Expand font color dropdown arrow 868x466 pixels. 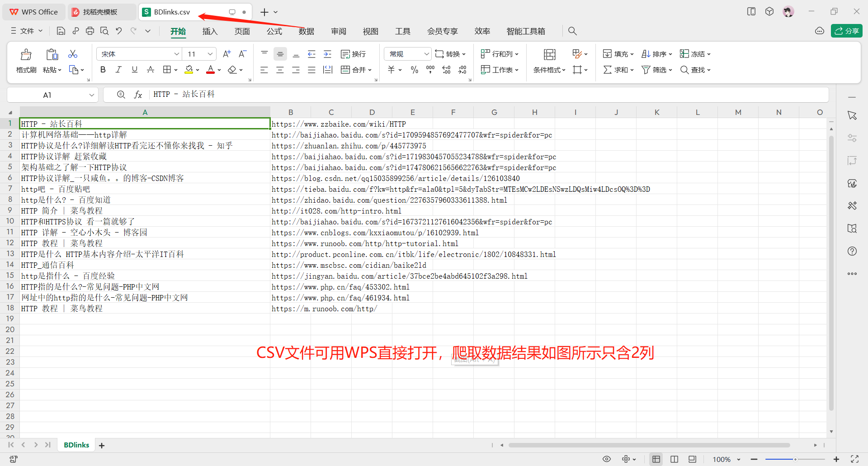[x=219, y=70]
